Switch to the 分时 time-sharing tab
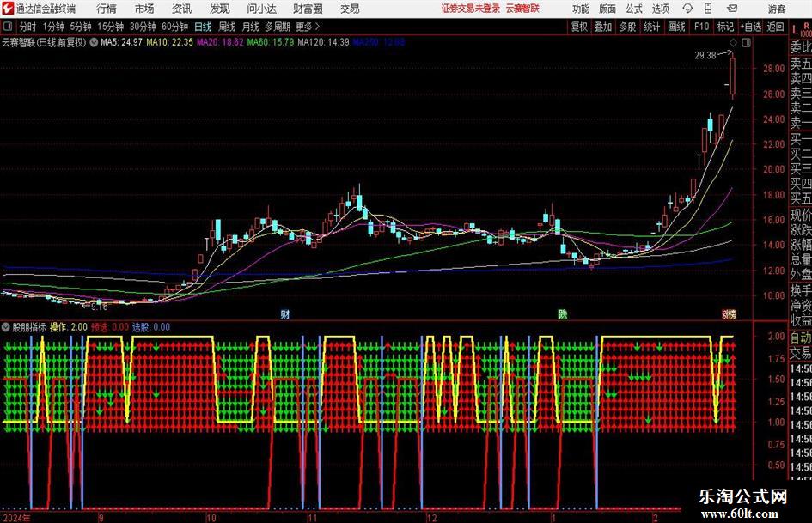 (x=28, y=27)
